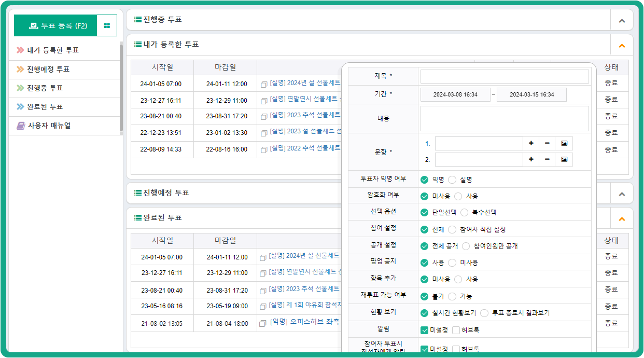Click the window icon beside 2022 추석 선물세트
The image size is (644, 358).
point(264,150)
